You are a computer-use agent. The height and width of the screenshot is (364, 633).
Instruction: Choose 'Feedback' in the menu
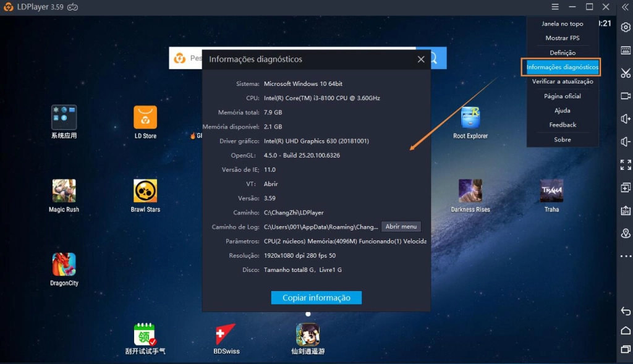click(x=563, y=125)
